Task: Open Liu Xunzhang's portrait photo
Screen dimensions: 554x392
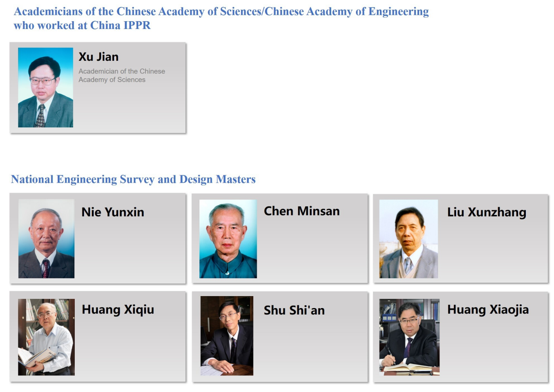Action: tap(409, 239)
